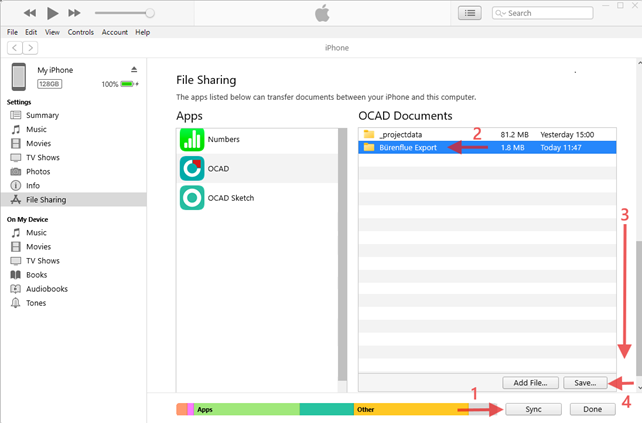Select the OCAD app icon
Screen dimensions: 642x423
[x=192, y=168]
